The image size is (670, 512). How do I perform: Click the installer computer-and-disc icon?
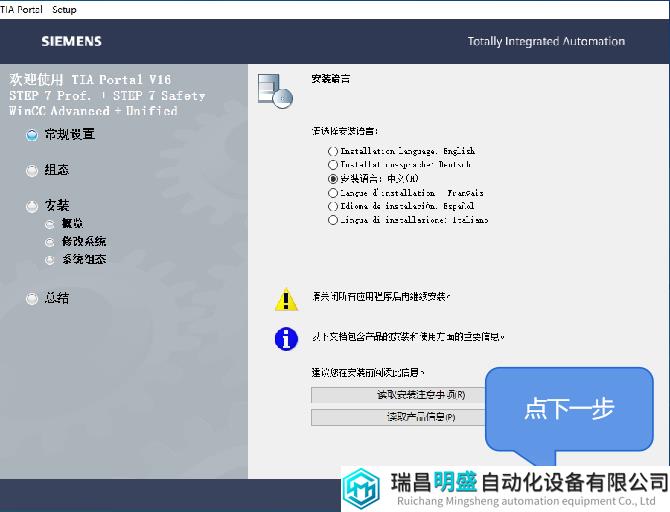point(275,91)
